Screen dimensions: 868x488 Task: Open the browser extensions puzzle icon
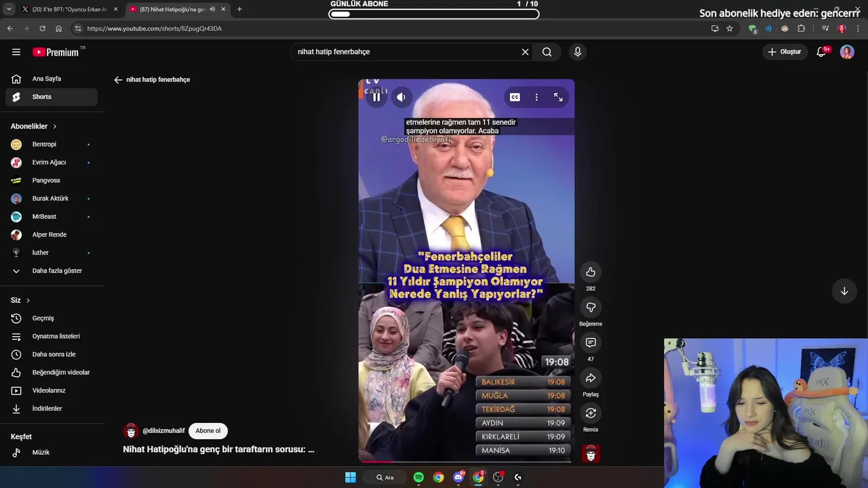point(802,28)
